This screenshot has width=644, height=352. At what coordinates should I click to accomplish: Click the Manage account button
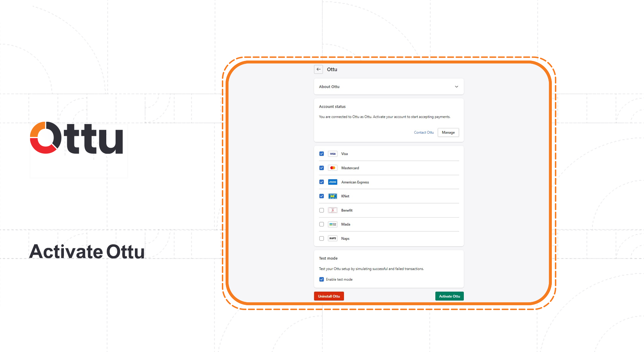click(x=448, y=133)
